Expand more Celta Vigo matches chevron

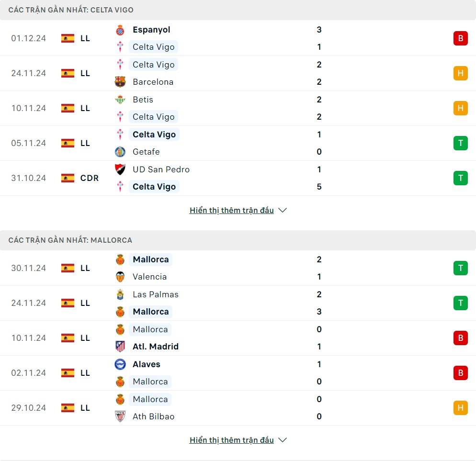(283, 210)
